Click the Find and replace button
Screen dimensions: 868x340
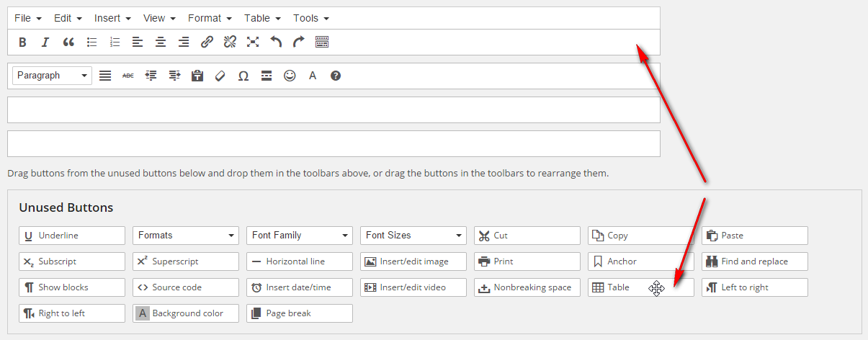pyautogui.click(x=754, y=261)
